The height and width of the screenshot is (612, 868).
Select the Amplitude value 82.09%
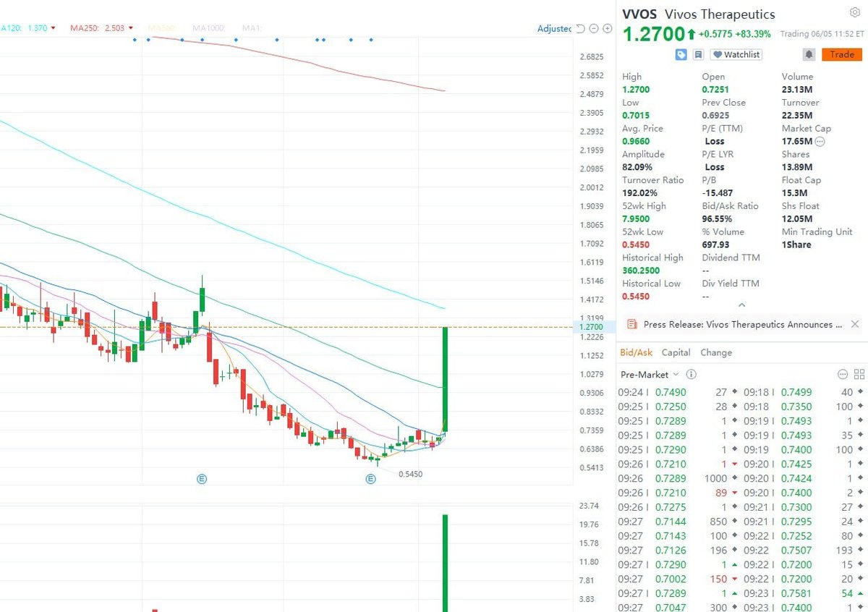637,167
